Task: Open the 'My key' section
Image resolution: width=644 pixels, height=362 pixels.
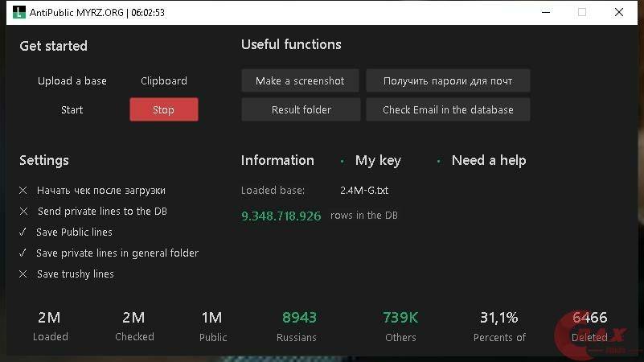Action: pos(377,161)
